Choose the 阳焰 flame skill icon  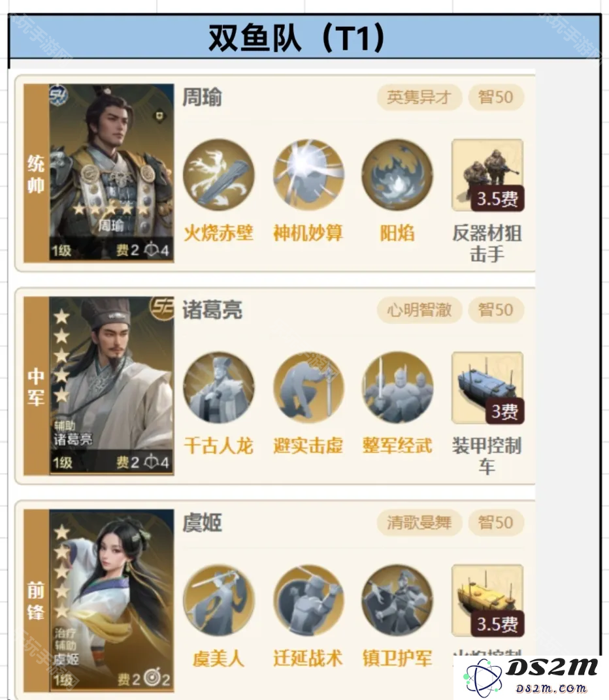point(397,174)
